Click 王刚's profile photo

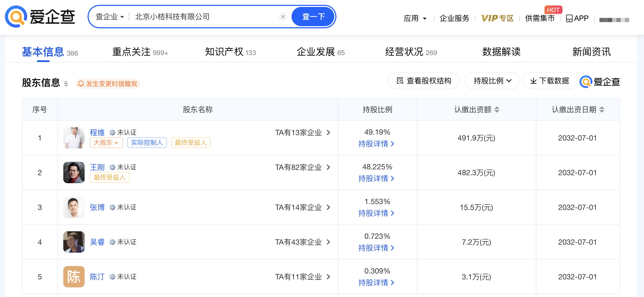coord(74,173)
